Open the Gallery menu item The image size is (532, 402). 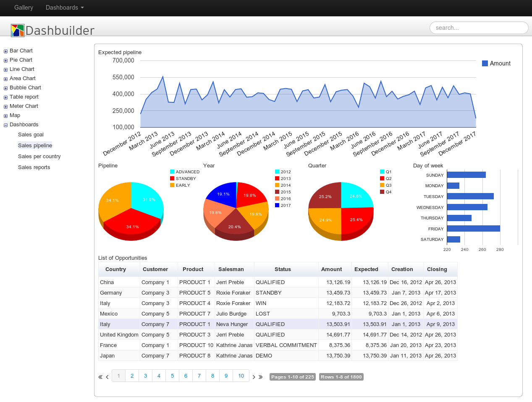24,8
